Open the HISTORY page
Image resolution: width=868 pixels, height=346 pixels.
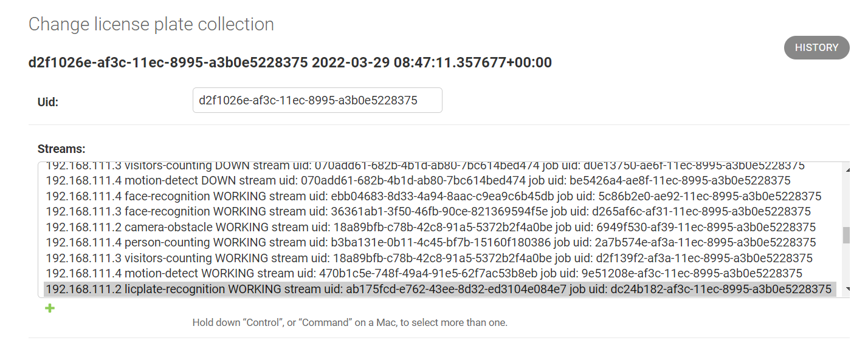[x=816, y=47]
